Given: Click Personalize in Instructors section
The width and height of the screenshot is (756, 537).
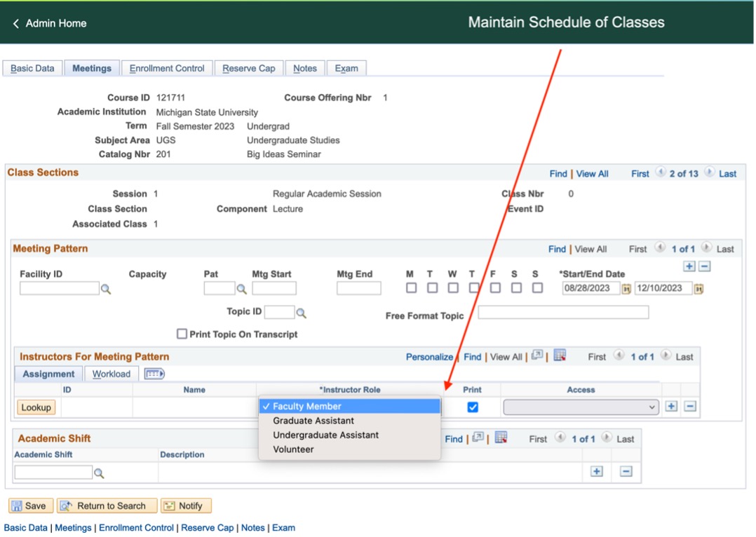Looking at the screenshot, I should pos(429,358).
